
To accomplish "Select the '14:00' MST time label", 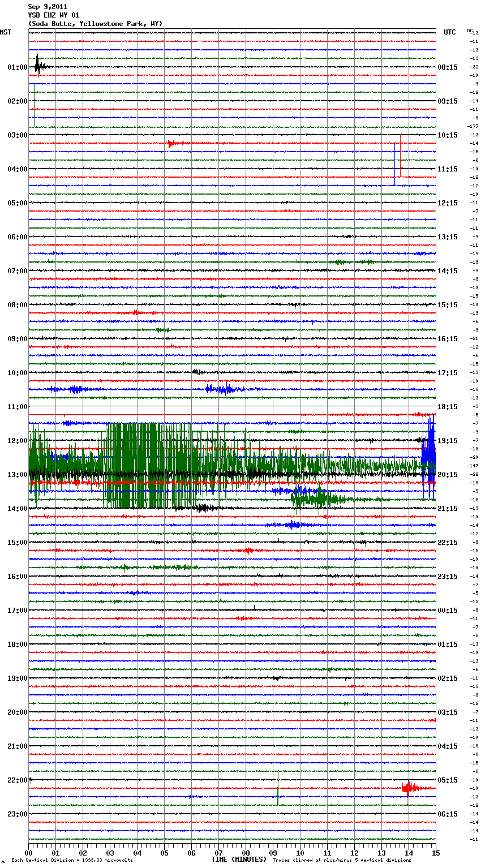I will (18, 509).
